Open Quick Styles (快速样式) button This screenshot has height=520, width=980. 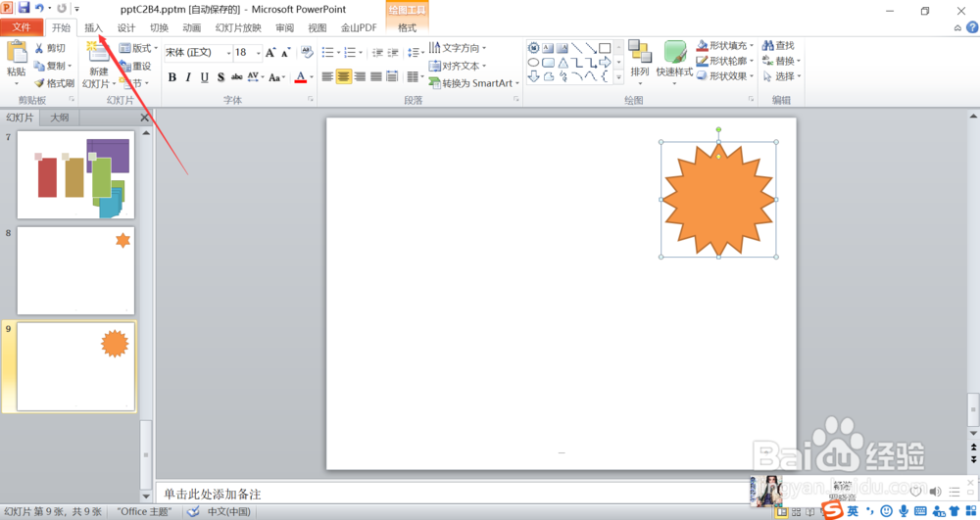coord(674,63)
